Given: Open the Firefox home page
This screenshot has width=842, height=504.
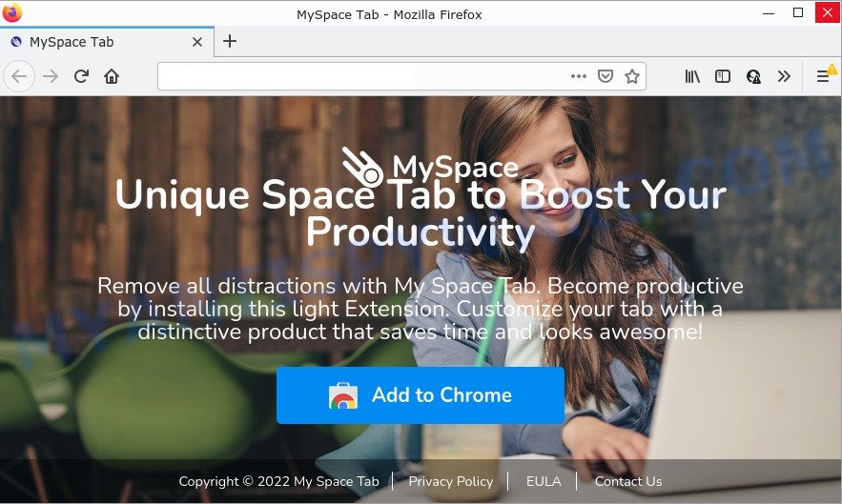Looking at the screenshot, I should coord(112,77).
